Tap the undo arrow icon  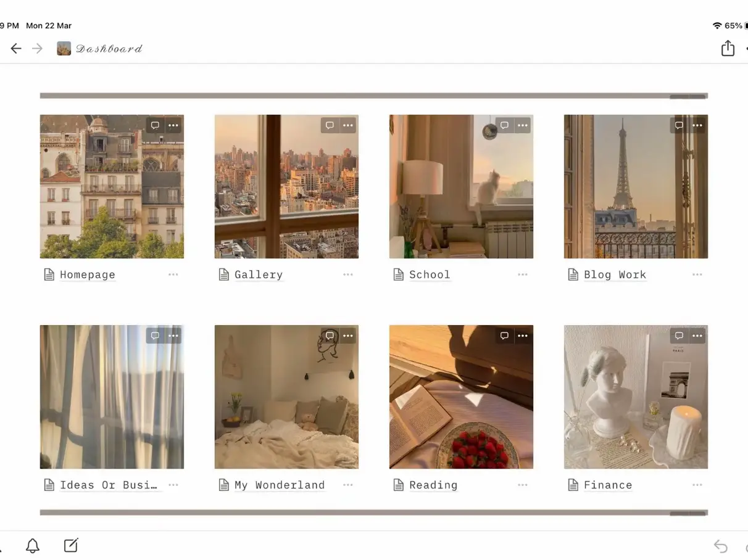pyautogui.click(x=720, y=546)
